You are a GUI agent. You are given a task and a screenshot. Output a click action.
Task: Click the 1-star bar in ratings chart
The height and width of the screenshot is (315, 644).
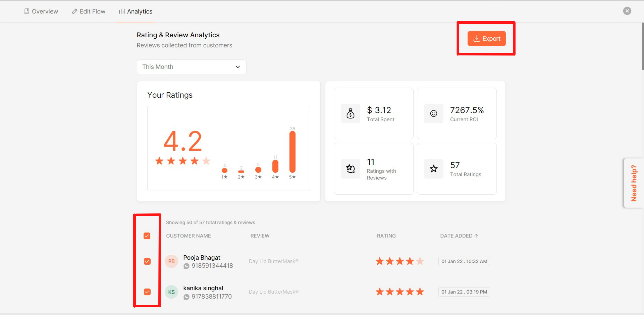(x=224, y=171)
